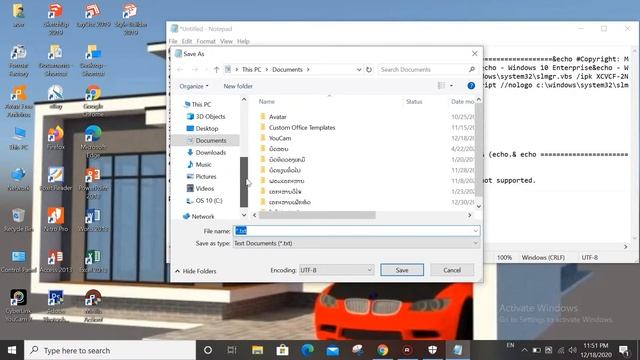Click New folder in the dialog toolbar
The width and height of the screenshot is (640, 360).
pos(238,86)
